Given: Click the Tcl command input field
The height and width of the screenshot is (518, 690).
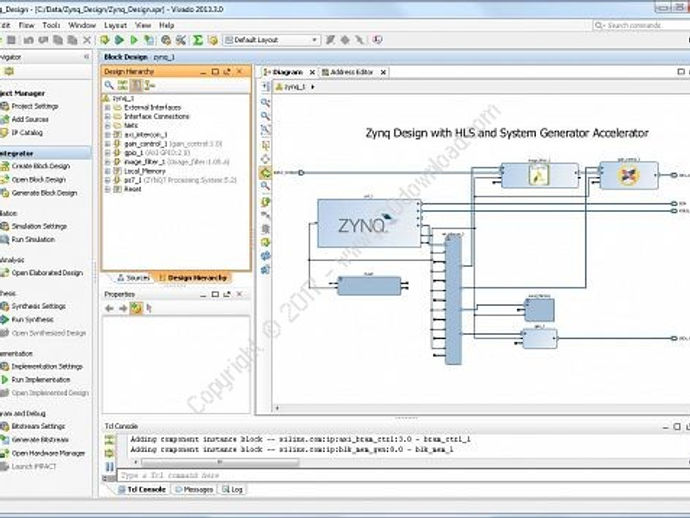Looking at the screenshot, I should [x=403, y=475].
